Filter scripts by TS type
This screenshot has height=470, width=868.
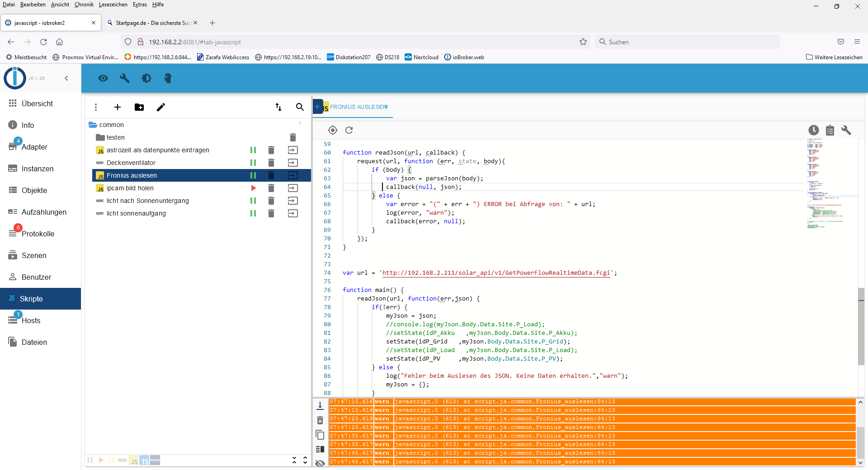click(x=144, y=461)
